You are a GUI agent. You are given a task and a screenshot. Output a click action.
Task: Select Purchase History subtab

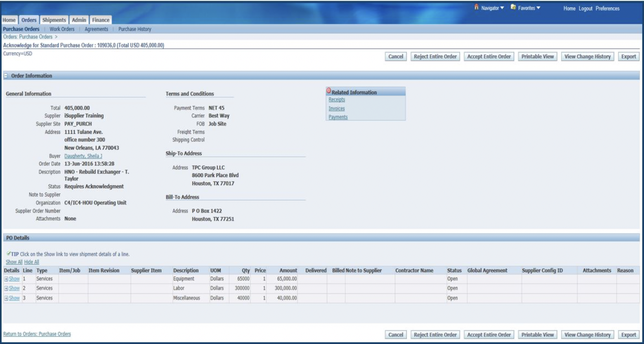click(135, 29)
